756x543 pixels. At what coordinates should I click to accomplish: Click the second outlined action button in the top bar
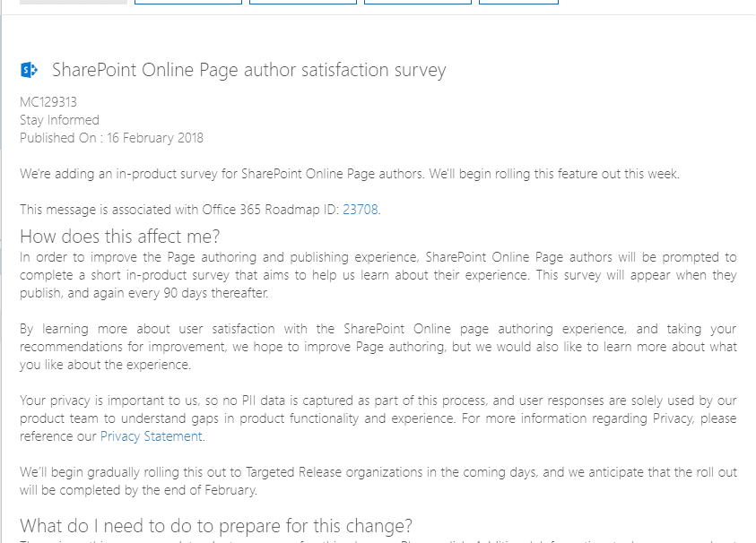tap(302, 2)
